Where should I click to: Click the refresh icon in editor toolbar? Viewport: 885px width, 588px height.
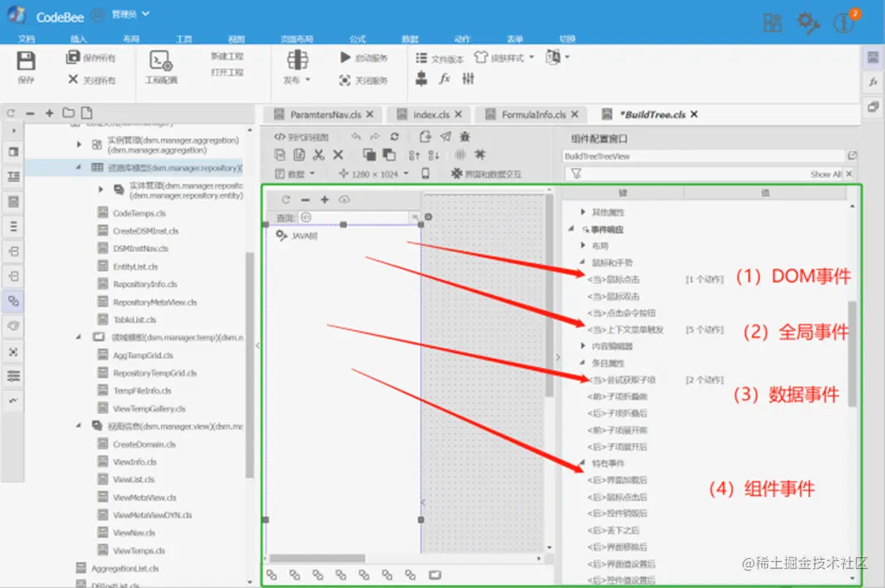[x=395, y=136]
